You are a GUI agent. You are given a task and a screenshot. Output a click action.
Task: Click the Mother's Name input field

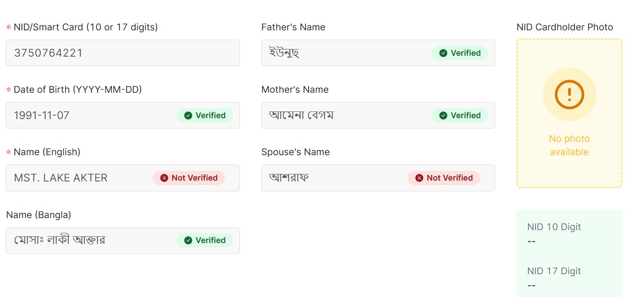343,115
